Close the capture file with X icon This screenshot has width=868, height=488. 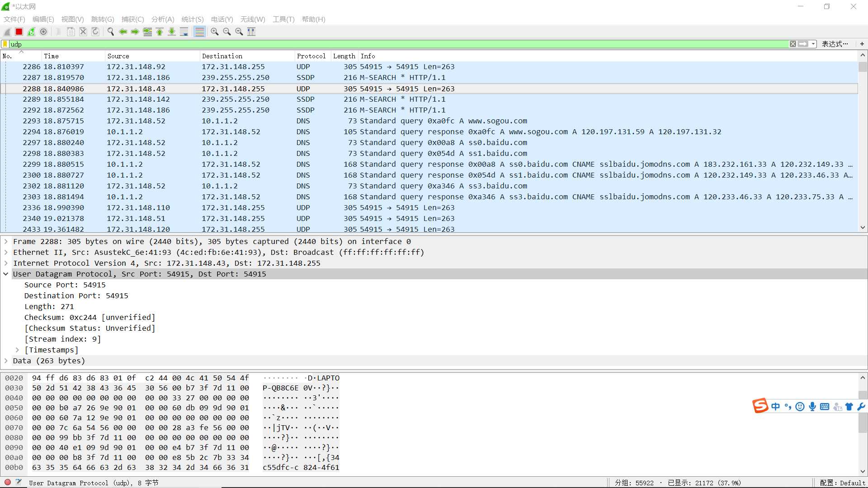tap(83, 32)
